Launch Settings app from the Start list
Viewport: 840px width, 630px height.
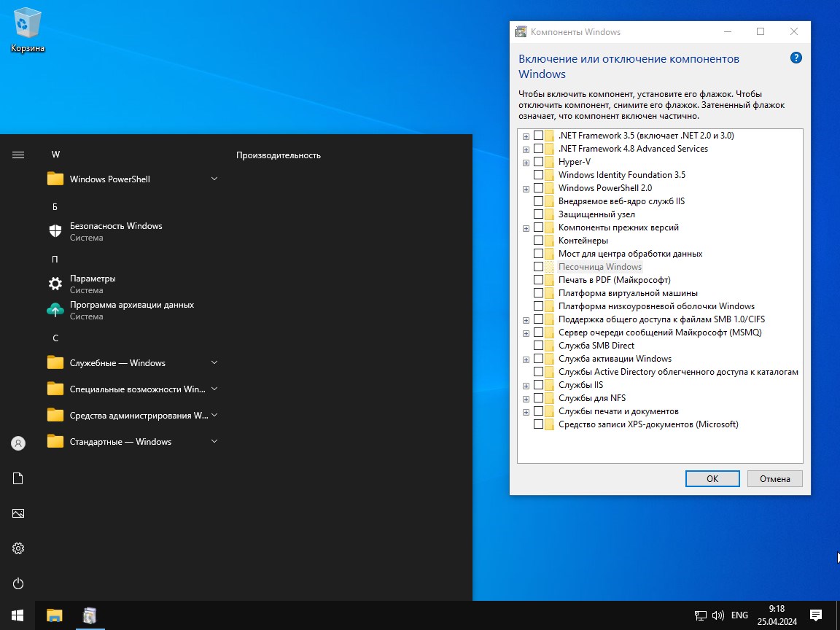pyautogui.click(x=131, y=284)
